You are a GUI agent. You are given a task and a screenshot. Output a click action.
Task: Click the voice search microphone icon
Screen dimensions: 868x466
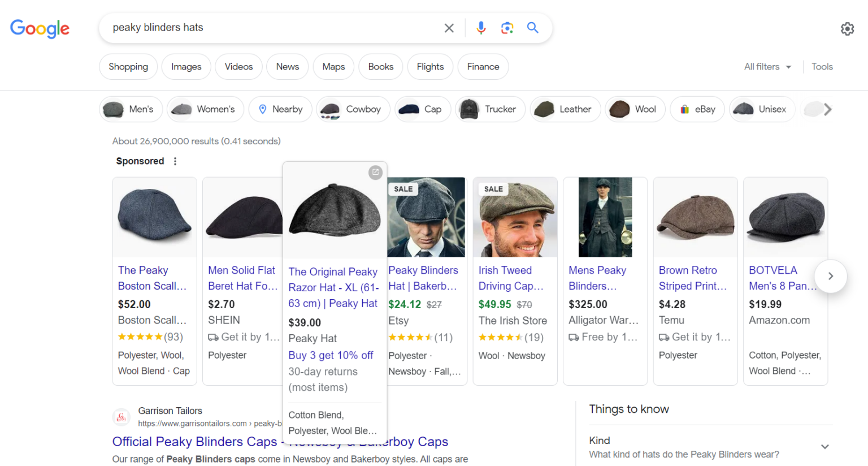tap(481, 27)
